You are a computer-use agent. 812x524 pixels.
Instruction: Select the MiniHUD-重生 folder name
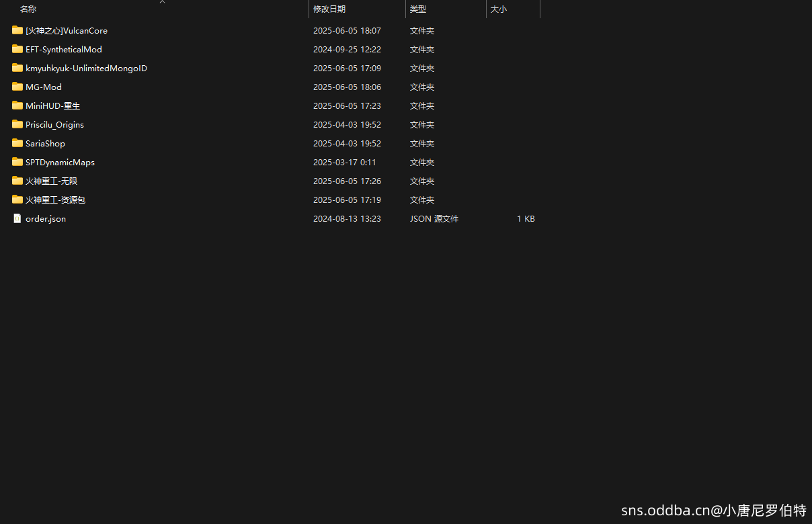tap(53, 105)
